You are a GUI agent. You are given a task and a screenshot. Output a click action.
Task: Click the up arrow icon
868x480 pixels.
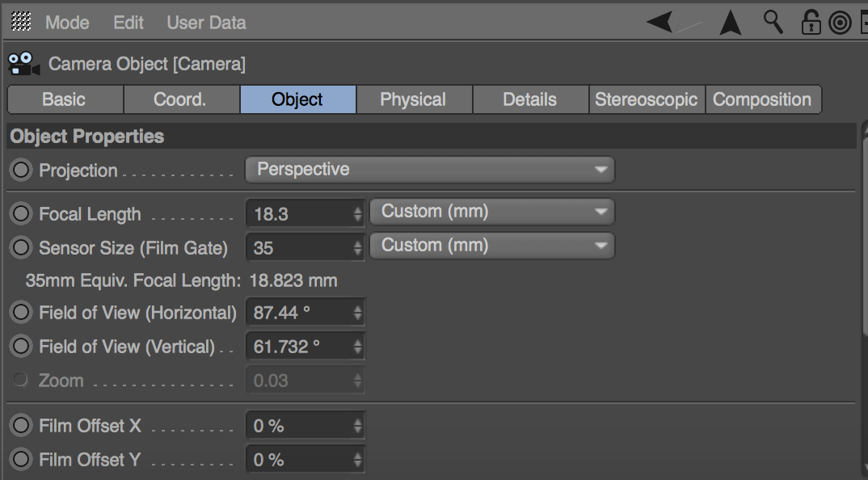coord(731,23)
